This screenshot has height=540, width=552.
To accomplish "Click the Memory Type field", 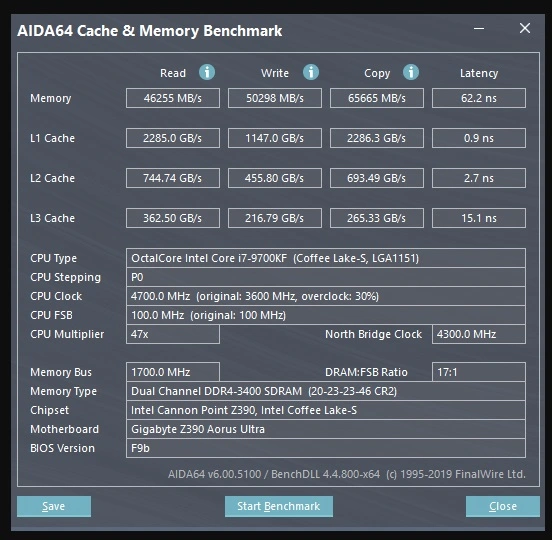I will pos(326,391).
